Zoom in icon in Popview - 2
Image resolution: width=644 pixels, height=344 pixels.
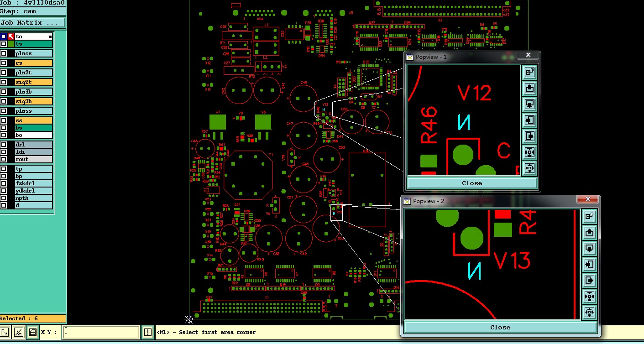589,296
